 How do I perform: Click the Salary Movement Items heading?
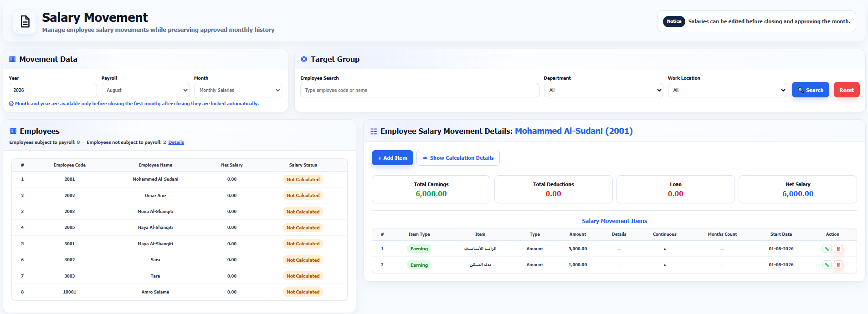pos(614,221)
